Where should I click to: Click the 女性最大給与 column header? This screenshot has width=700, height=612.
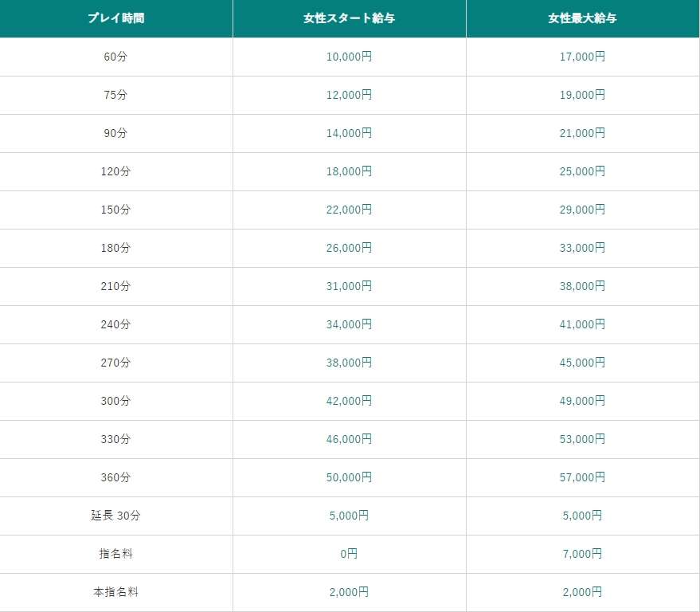(583, 18)
